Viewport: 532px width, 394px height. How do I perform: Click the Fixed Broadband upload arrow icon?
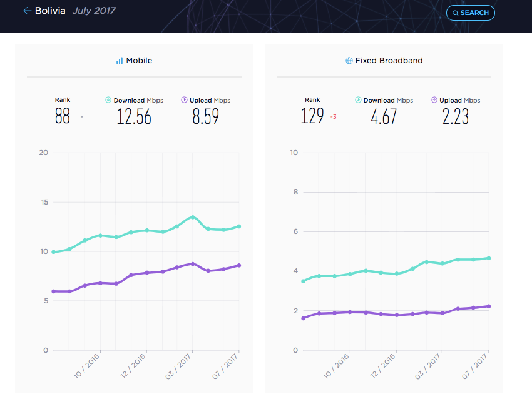pos(434,99)
